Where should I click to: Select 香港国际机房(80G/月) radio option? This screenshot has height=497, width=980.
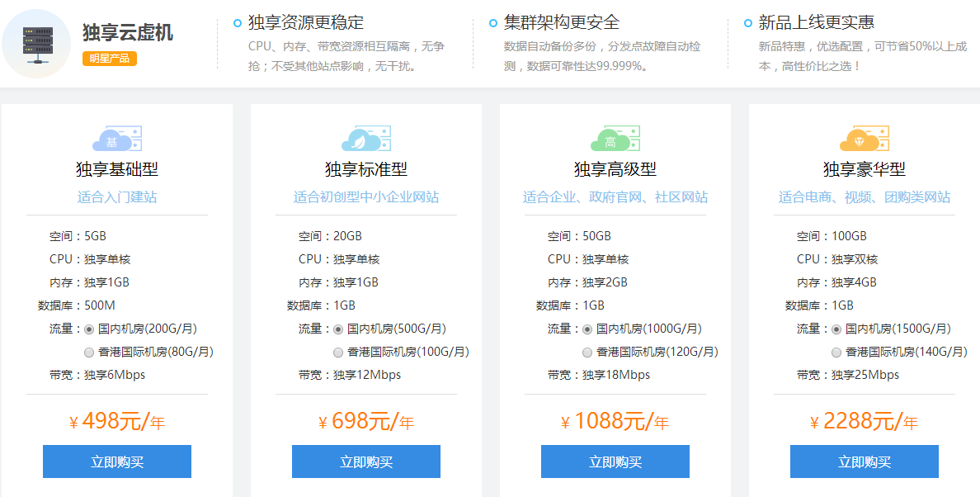(x=89, y=353)
